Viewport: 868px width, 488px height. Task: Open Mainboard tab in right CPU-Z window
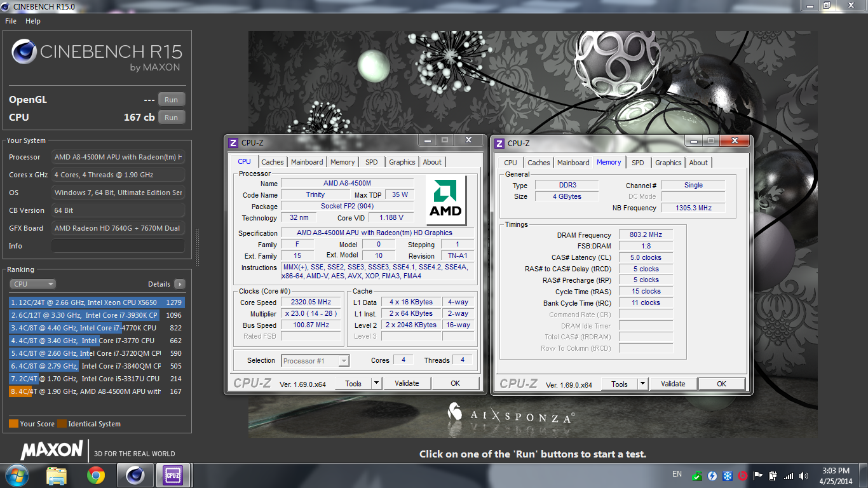pos(573,163)
